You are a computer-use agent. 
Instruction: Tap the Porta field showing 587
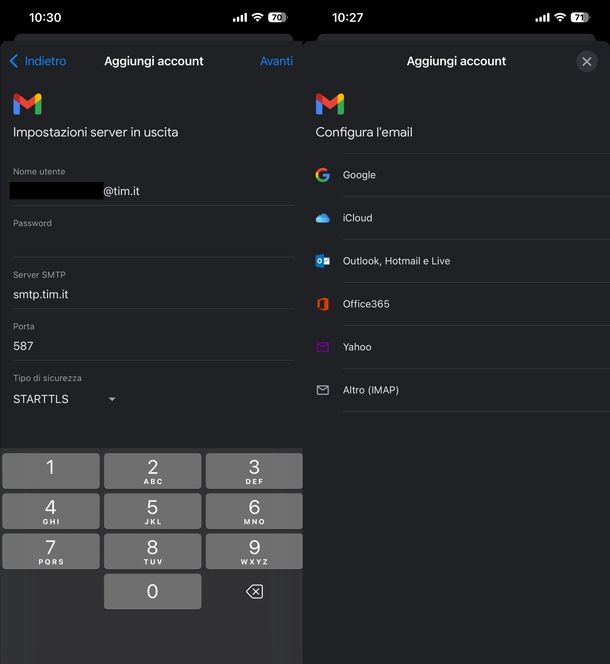point(153,346)
